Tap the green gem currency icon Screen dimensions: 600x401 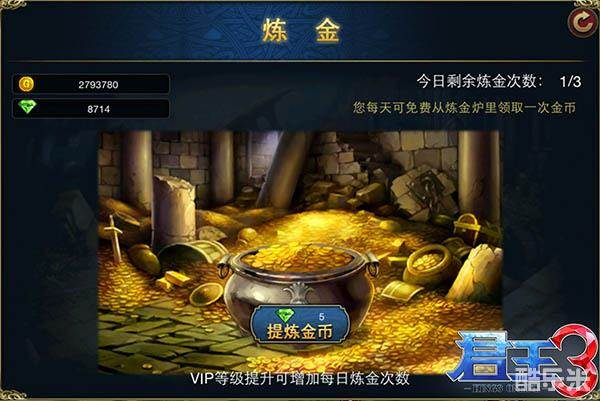(x=28, y=108)
